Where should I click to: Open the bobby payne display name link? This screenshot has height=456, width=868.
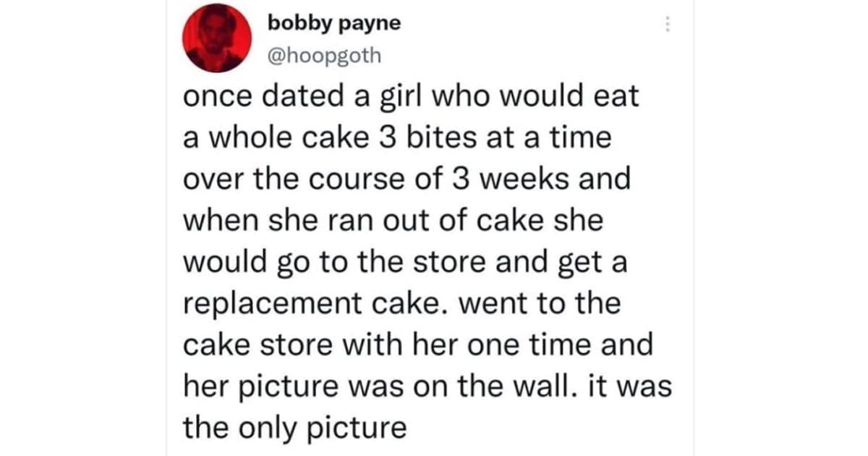click(333, 23)
